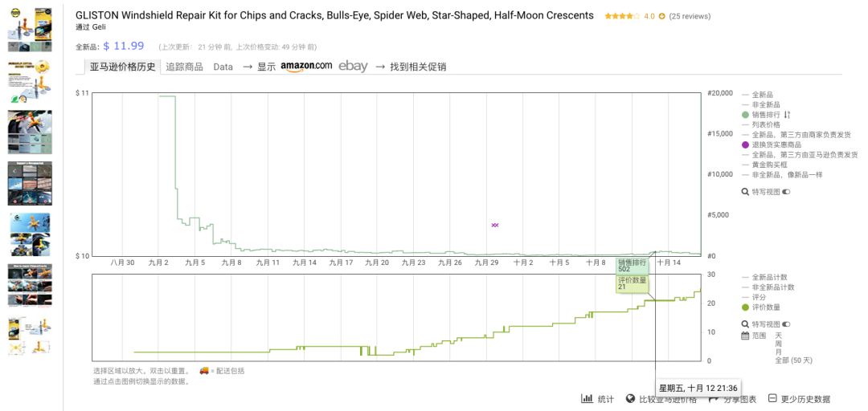Click the share arrow icon for 分享图表
Screen dimensions: 868x411
[712, 399]
